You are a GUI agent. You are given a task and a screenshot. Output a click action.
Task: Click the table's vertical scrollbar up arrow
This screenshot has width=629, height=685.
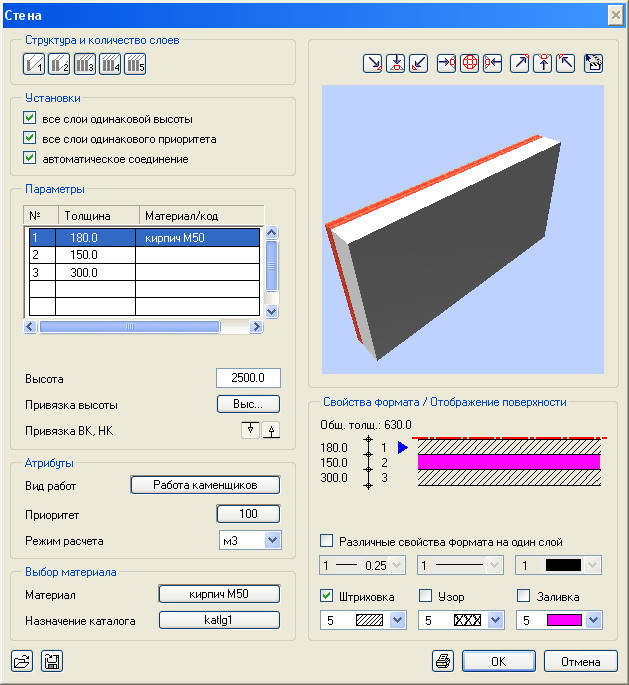point(272,232)
